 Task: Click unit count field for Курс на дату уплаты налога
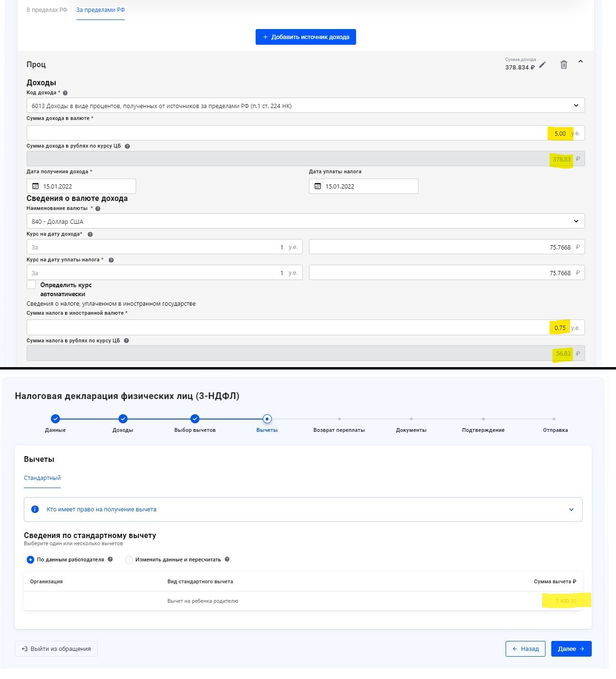(x=165, y=272)
